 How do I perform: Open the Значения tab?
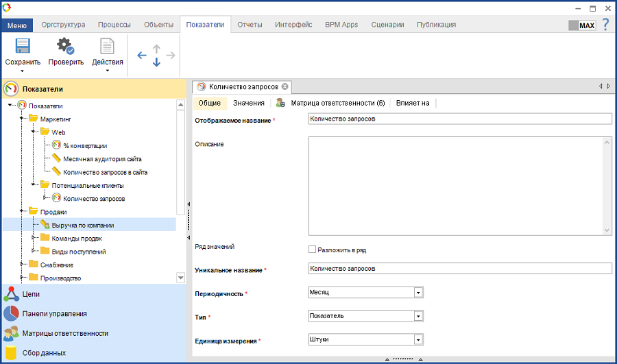[248, 103]
